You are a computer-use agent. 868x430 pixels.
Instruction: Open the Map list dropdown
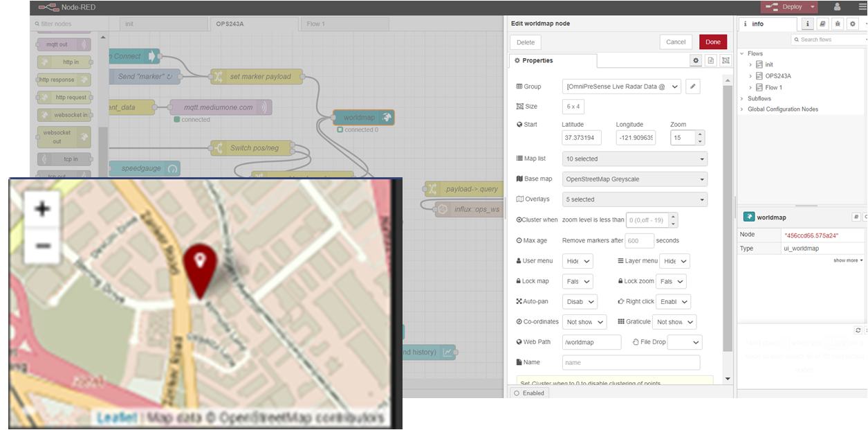635,159
